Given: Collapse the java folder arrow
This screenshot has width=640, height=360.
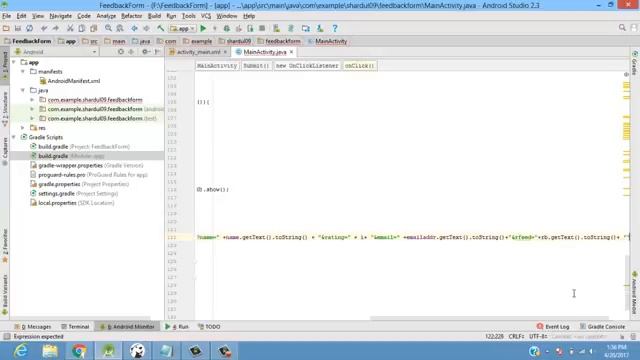Looking at the screenshot, I should 23,90.
